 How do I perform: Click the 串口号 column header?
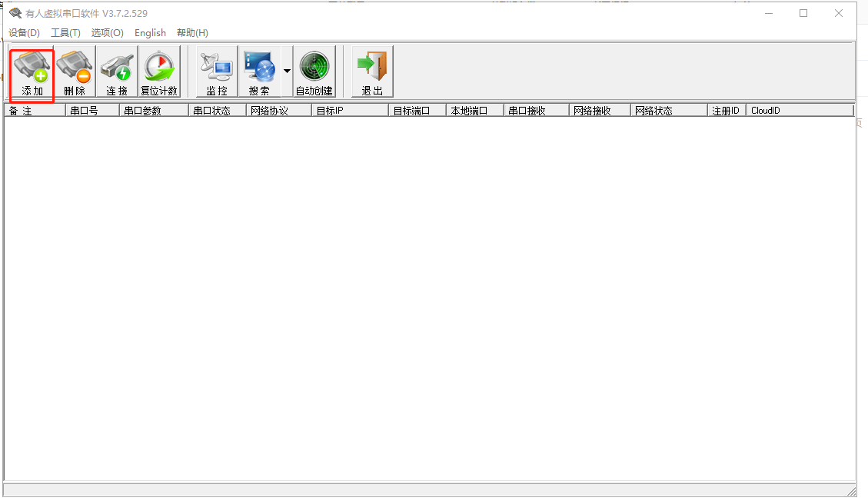92,111
